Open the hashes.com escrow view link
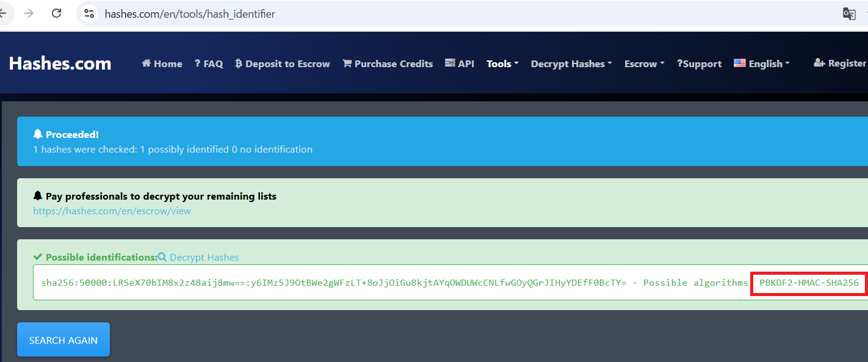The width and height of the screenshot is (868, 362). (112, 211)
